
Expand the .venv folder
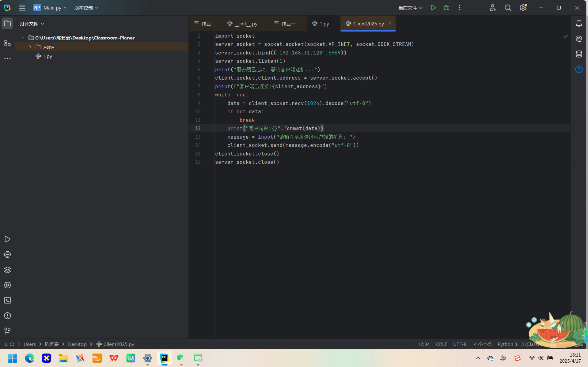(x=30, y=47)
